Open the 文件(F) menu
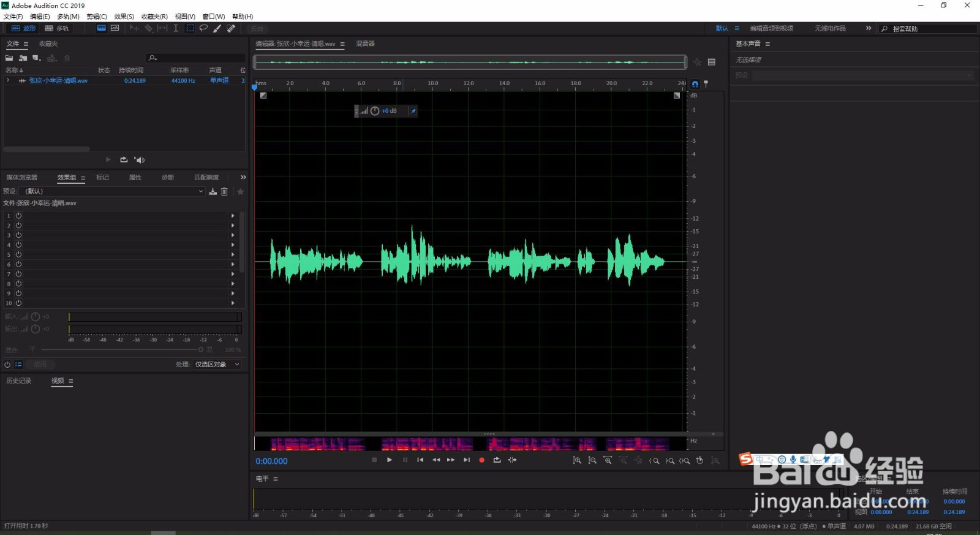Image resolution: width=980 pixels, height=535 pixels. coord(13,17)
